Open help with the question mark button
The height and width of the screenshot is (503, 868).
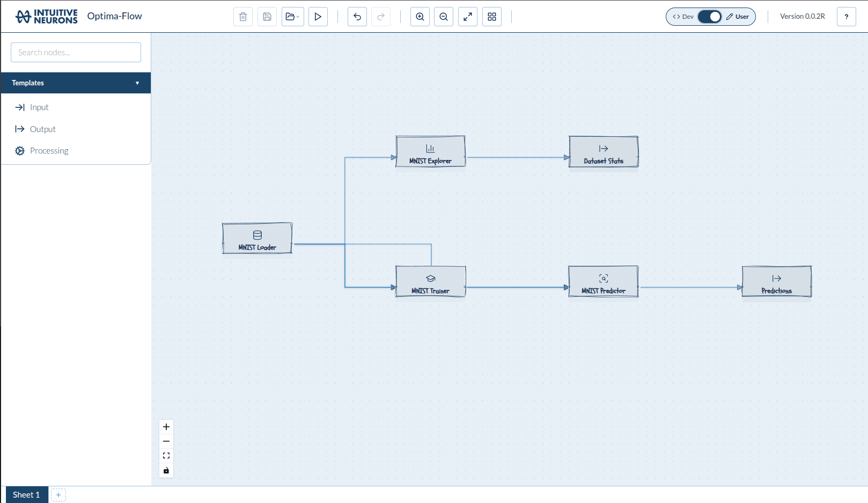point(847,17)
